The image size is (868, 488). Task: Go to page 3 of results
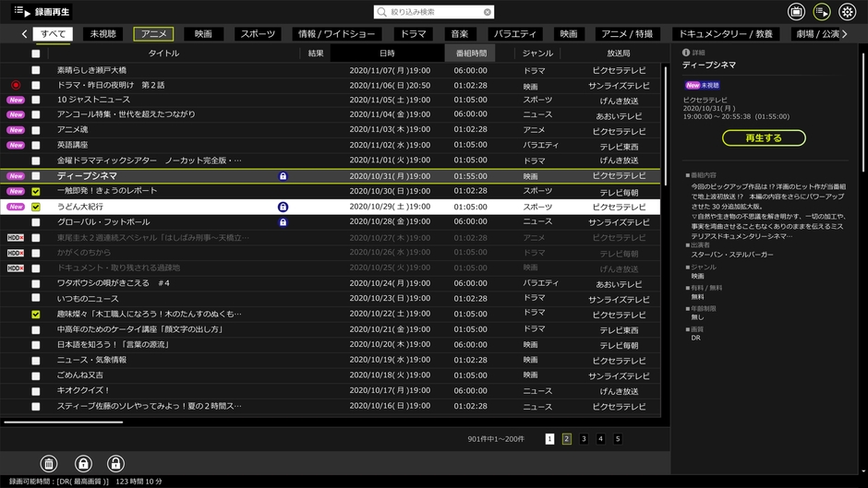click(x=584, y=439)
